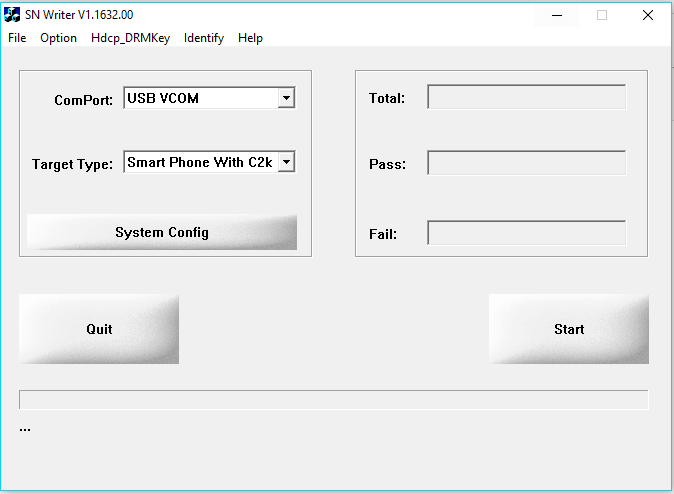The width and height of the screenshot is (674, 494).
Task: Click the empty progress bar
Action: pyautogui.click(x=333, y=400)
